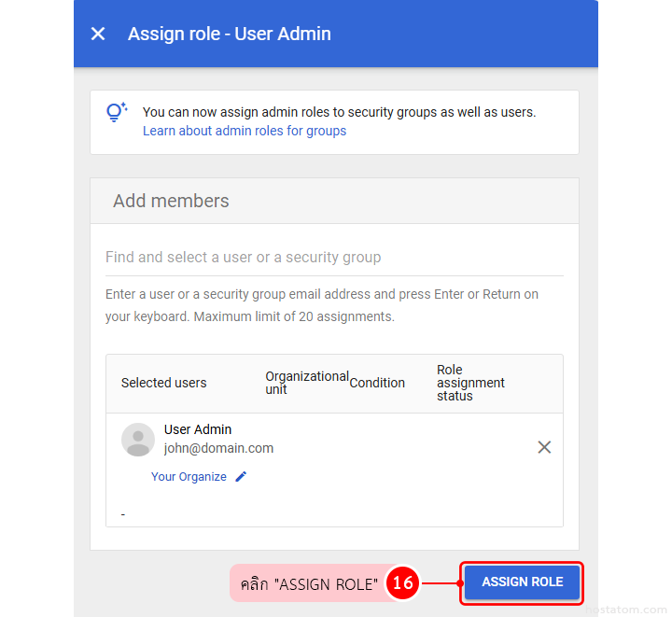Select the Organizational unit column header
672x617 pixels.
[306, 383]
